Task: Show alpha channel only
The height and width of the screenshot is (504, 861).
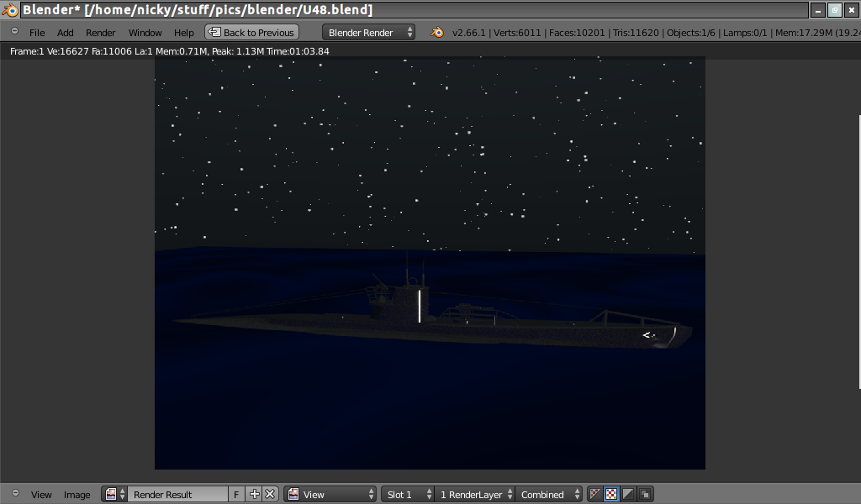Action: point(628,495)
